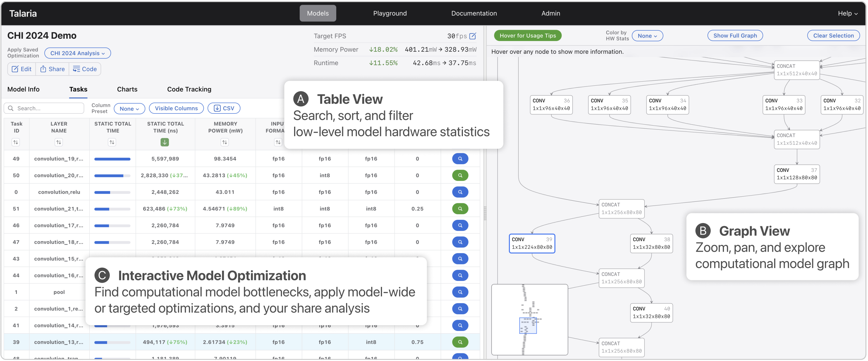
Task: Switch to the Code Tracking tab
Action: [x=189, y=89]
